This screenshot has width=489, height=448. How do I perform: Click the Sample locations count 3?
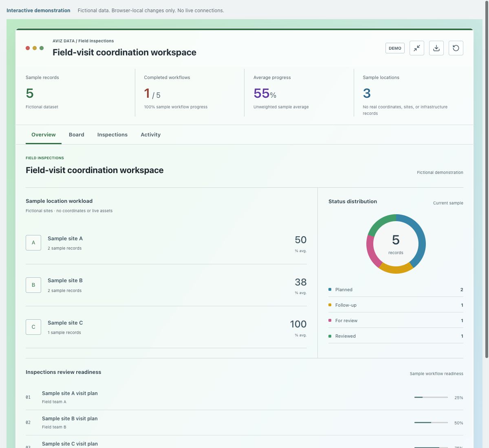tap(367, 93)
